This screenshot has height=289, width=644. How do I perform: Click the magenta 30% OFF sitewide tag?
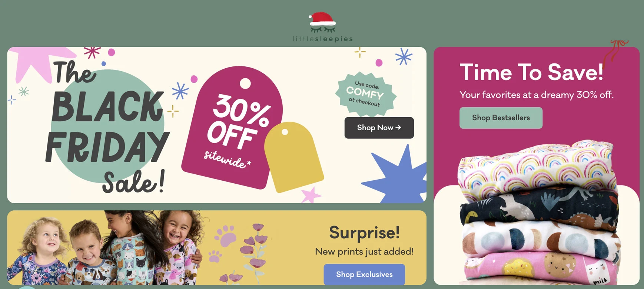click(233, 127)
